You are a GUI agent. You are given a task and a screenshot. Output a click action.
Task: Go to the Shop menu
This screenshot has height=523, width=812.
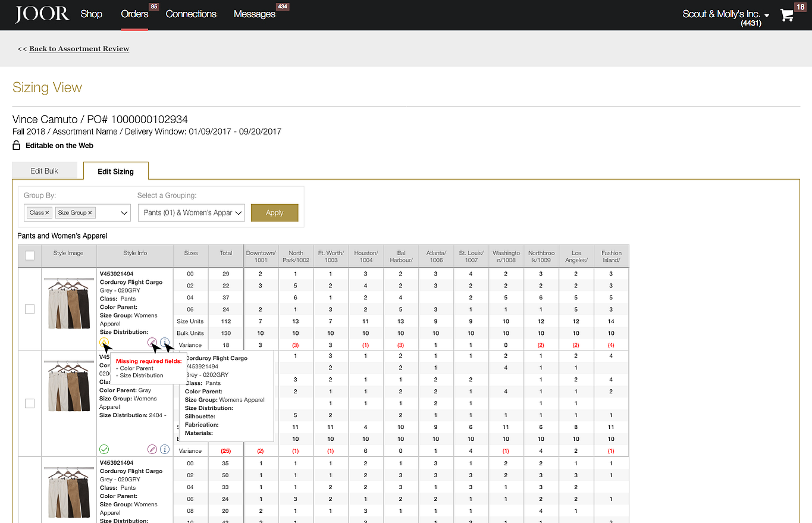92,14
